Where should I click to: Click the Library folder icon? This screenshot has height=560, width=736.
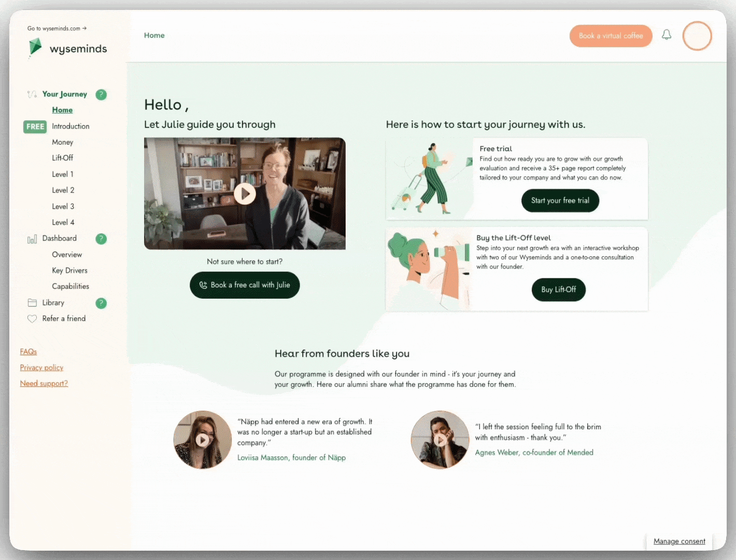pos(32,303)
